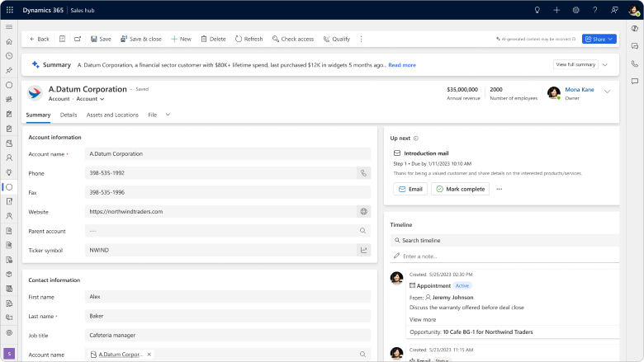Viewport: 644px width, 362px height.
Task: Switch to the Summary tab
Action: [x=38, y=115]
